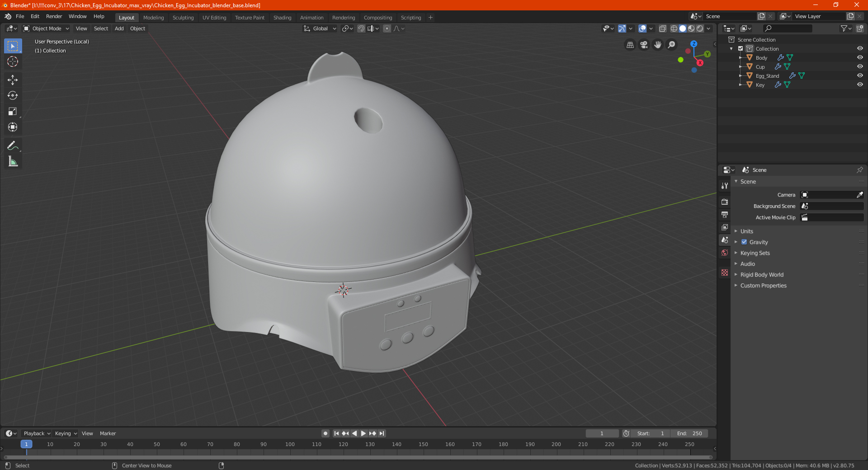Image resolution: width=868 pixels, height=470 pixels.
Task: Open the Active Tool properties tab
Action: [x=725, y=185]
